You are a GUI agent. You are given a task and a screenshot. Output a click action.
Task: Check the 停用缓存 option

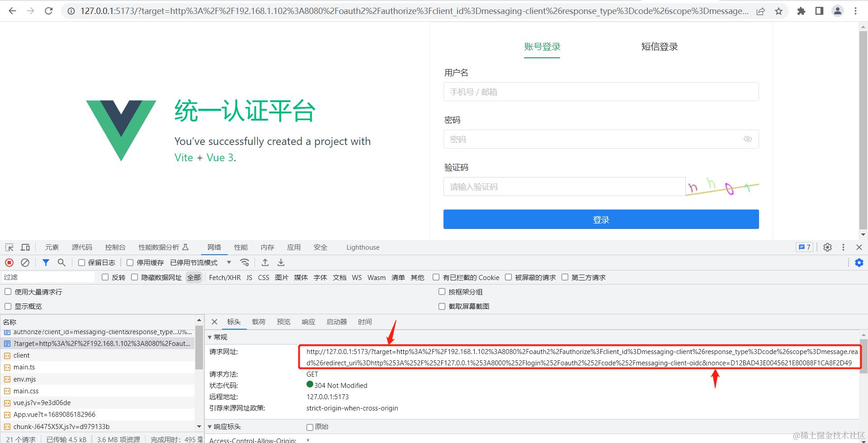pos(130,262)
